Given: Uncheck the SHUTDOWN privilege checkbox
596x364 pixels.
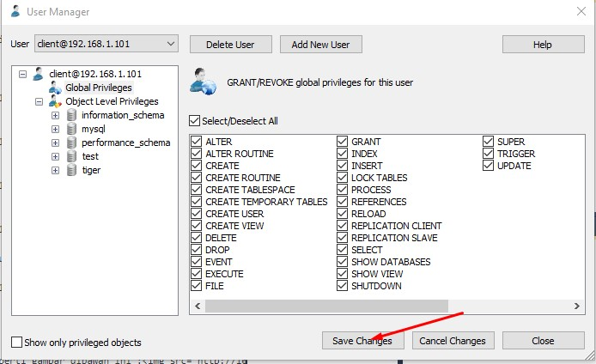Looking at the screenshot, I should pos(342,286).
